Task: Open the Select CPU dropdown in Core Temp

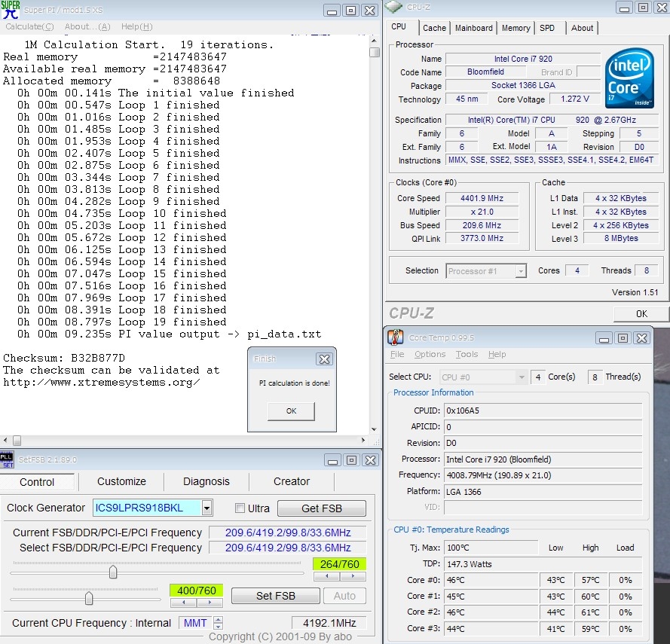Action: pyautogui.click(x=522, y=377)
